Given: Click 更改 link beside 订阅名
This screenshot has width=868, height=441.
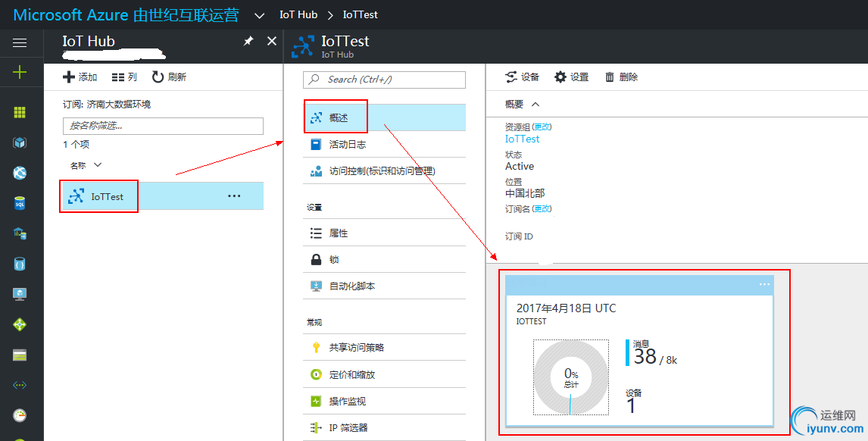Looking at the screenshot, I should [x=542, y=209].
